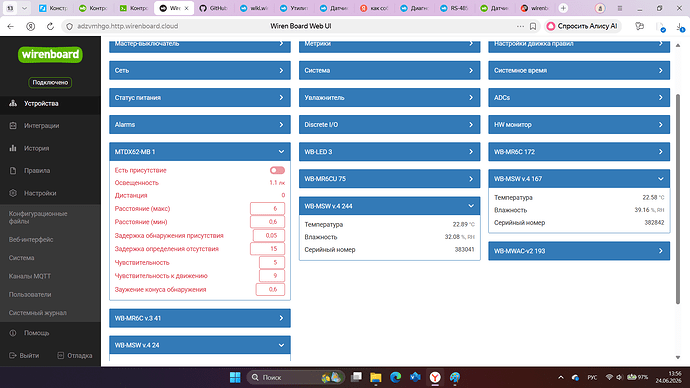Open Windows Start menu
The height and width of the screenshot is (388, 690).
(x=235, y=377)
